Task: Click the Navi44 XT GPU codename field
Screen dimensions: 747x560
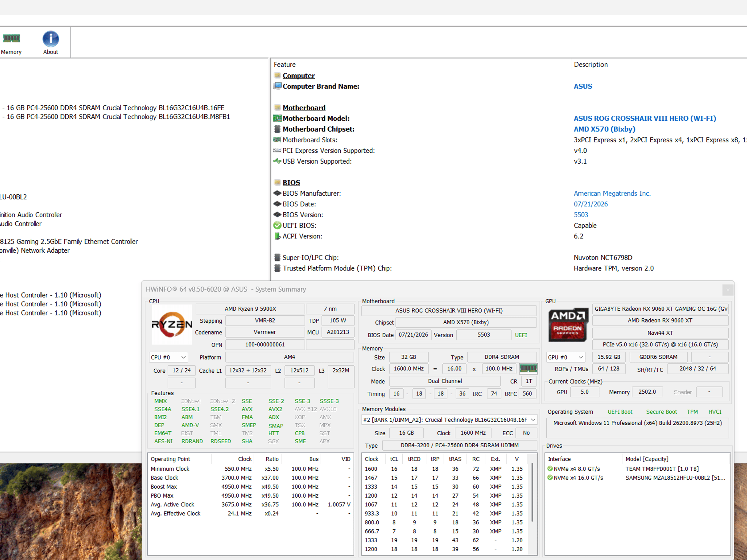Action: tap(661, 333)
